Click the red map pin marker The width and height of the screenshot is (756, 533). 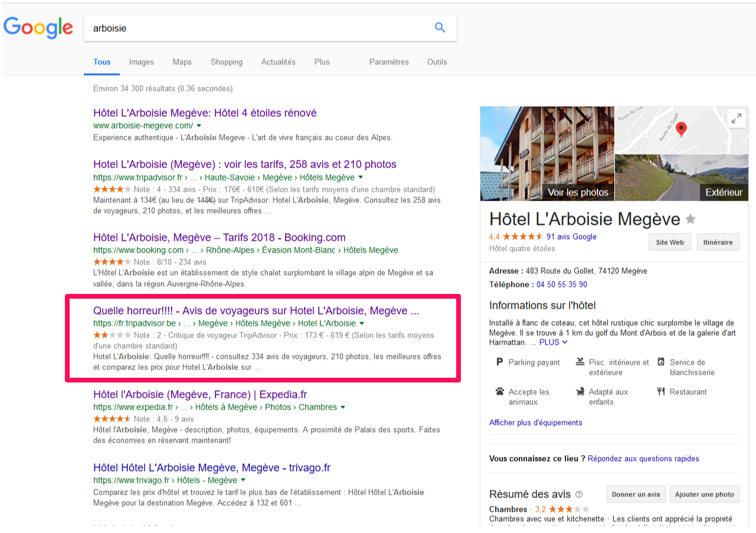click(681, 129)
